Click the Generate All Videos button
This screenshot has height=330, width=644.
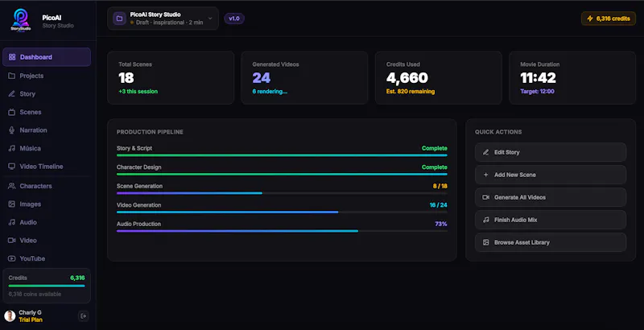click(x=551, y=197)
